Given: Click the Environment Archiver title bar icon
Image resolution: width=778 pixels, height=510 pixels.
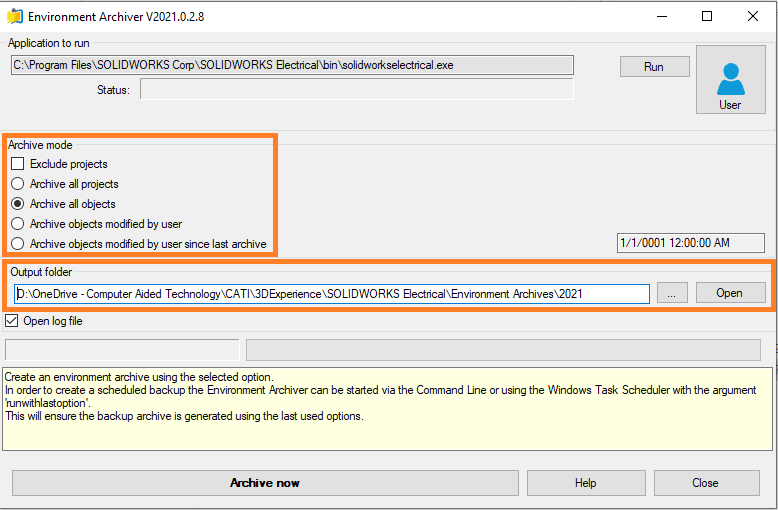Looking at the screenshot, I should tap(15, 17).
